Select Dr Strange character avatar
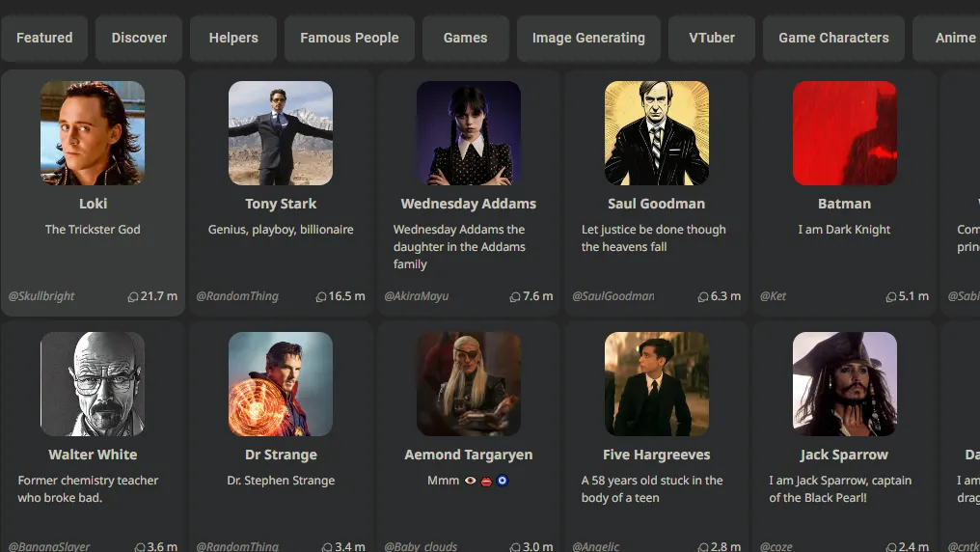Screen dimensions: 980x552 (x=281, y=384)
